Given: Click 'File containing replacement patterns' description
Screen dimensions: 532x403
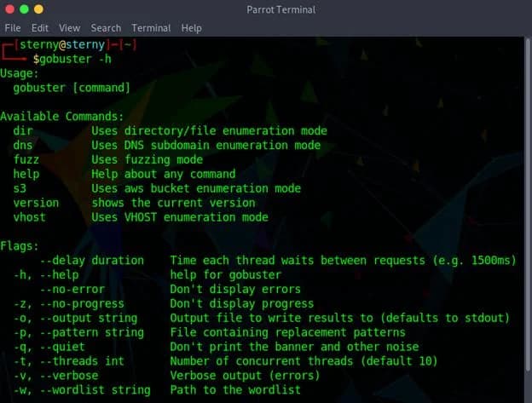Looking at the screenshot, I should [287, 332].
